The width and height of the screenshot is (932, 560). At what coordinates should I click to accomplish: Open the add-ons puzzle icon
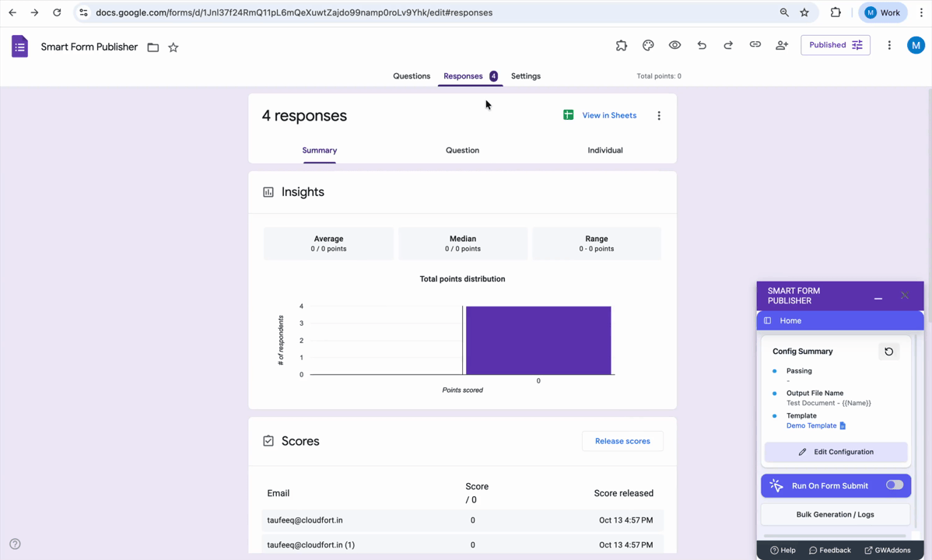[621, 45]
